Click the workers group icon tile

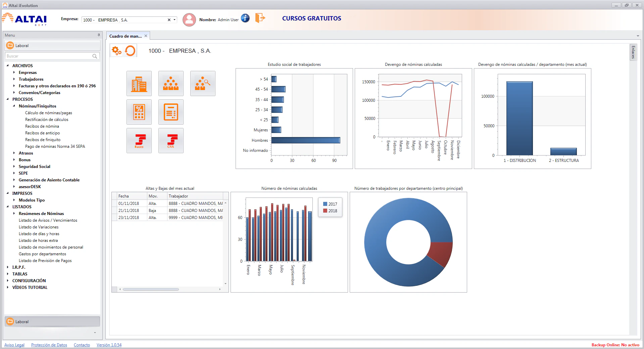pyautogui.click(x=171, y=84)
